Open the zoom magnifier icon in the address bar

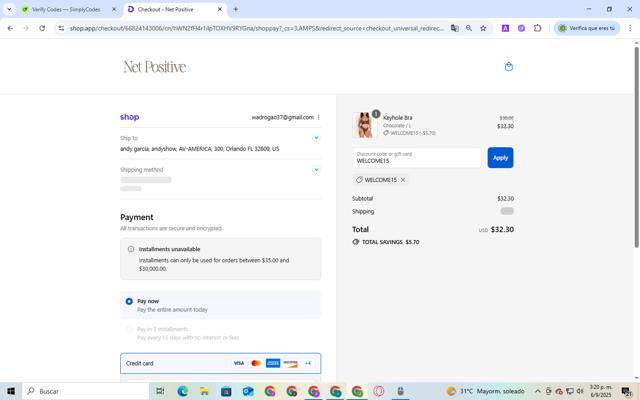point(469,28)
